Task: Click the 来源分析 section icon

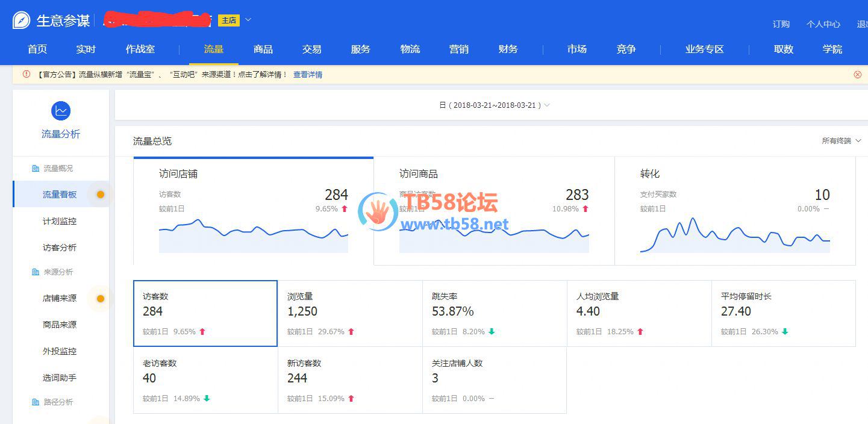Action: click(36, 272)
